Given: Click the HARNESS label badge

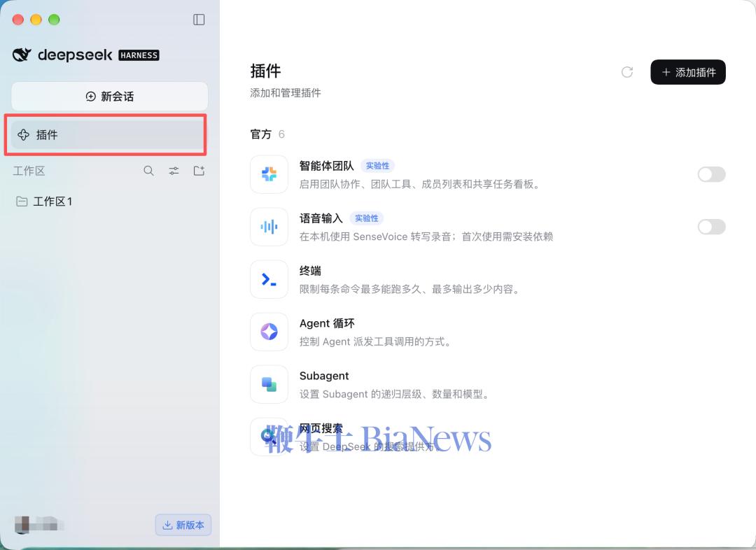Looking at the screenshot, I should (139, 55).
